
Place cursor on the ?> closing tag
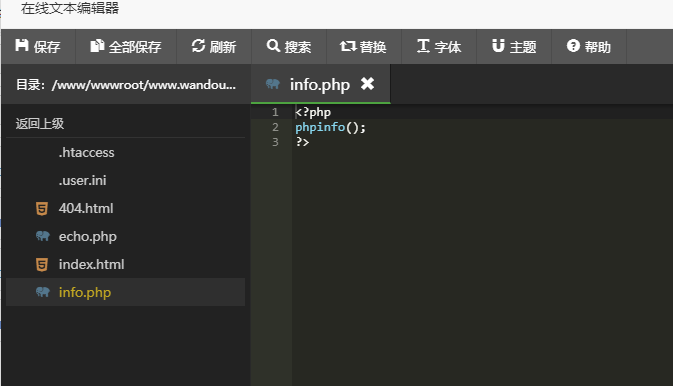[302, 142]
